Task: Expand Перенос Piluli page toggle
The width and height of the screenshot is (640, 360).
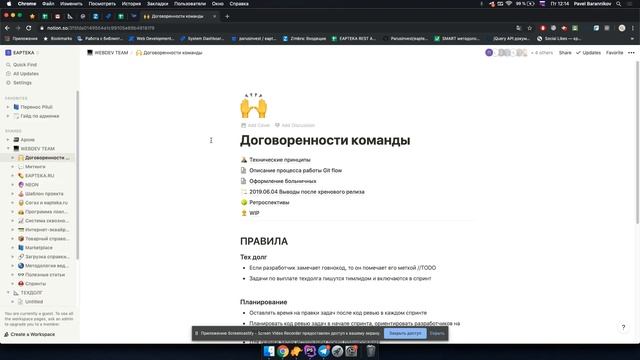Action: 8,107
